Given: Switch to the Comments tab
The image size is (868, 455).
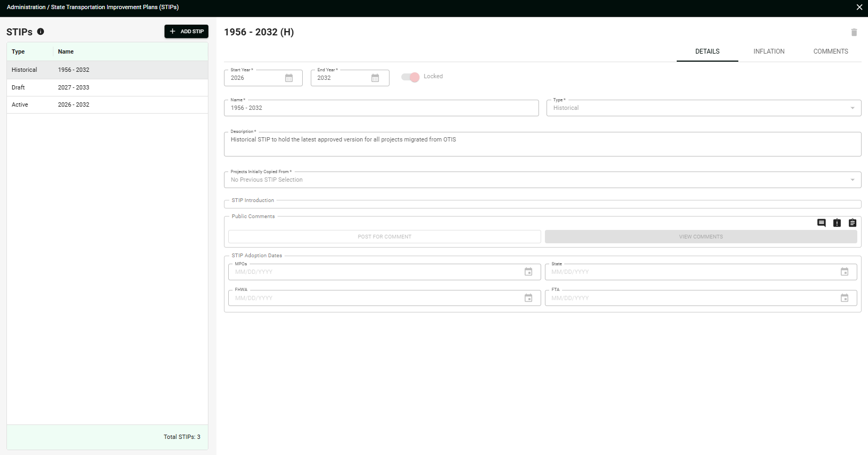Looking at the screenshot, I should tap(830, 51).
